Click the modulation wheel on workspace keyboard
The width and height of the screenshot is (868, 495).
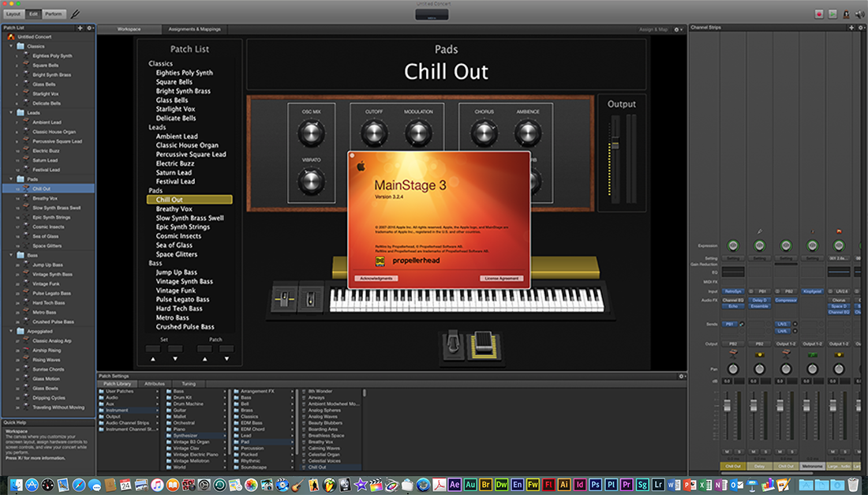[311, 298]
